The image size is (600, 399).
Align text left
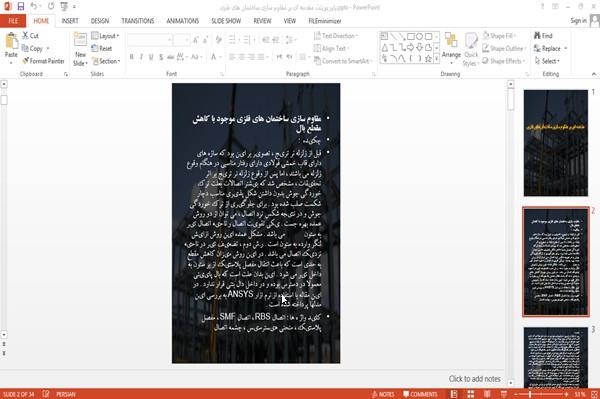tap(232, 57)
